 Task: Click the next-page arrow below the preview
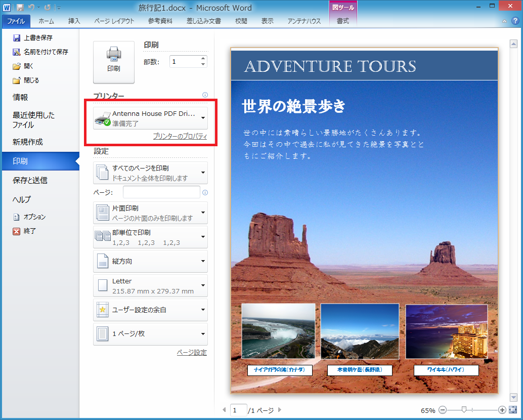(279, 410)
